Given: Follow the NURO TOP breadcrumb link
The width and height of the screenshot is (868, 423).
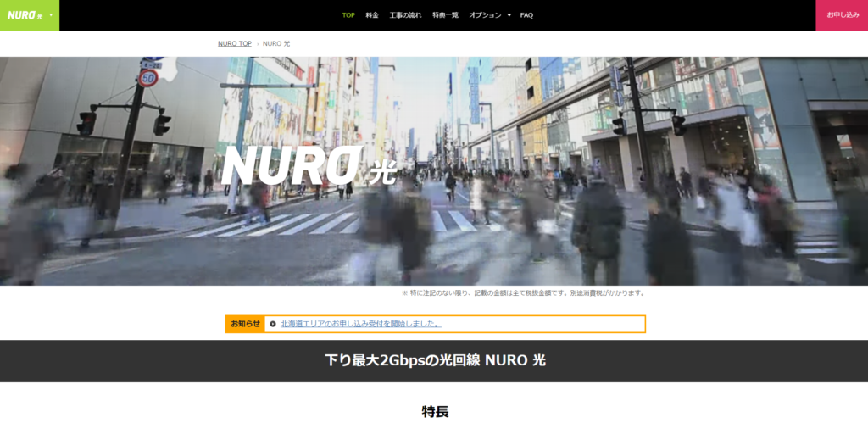Looking at the screenshot, I should point(235,44).
